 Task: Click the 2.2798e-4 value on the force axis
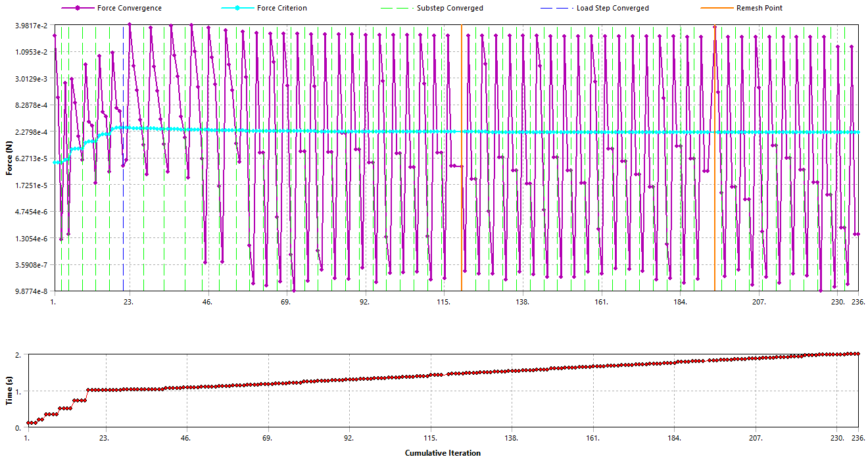29,132
